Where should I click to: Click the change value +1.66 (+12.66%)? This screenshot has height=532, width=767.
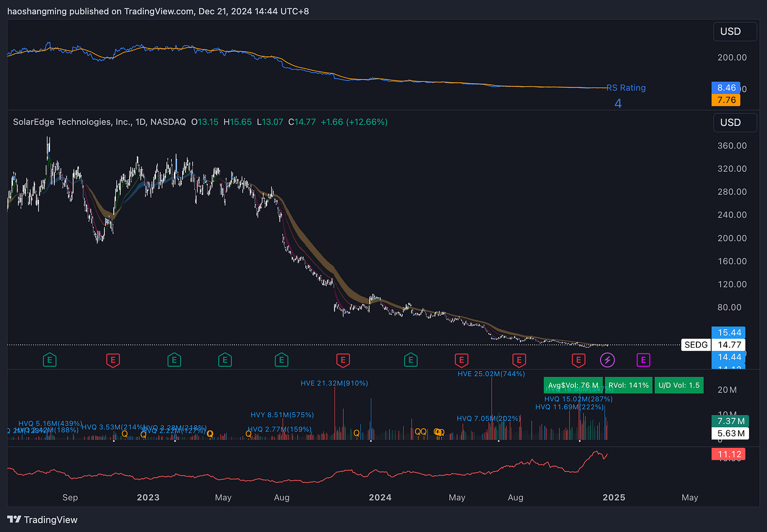354,122
